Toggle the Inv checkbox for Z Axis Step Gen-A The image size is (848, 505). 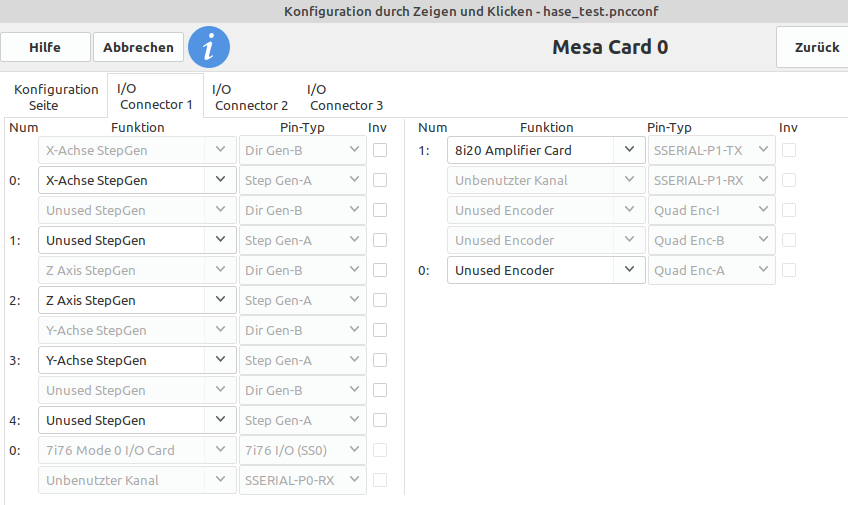point(380,300)
